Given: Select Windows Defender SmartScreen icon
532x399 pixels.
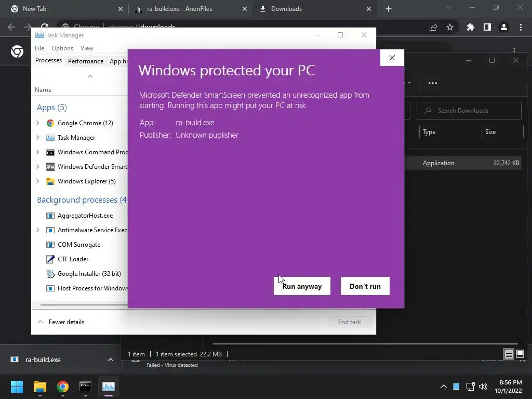Looking at the screenshot, I should [50, 167].
